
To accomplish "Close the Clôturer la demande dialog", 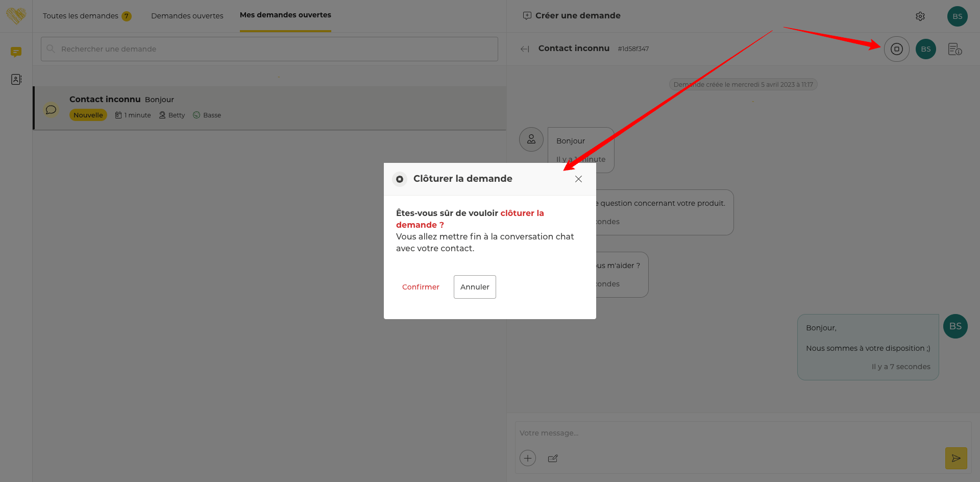I will (x=578, y=179).
